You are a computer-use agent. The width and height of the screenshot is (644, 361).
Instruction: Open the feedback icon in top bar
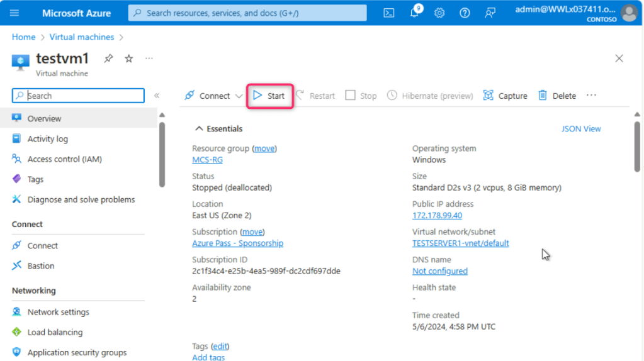490,13
